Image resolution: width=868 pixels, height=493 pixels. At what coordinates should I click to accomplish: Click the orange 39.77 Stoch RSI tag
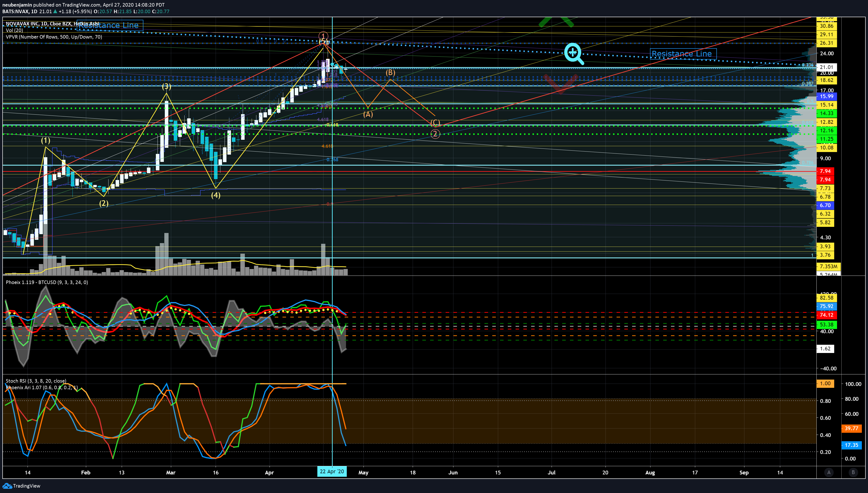[x=851, y=429]
